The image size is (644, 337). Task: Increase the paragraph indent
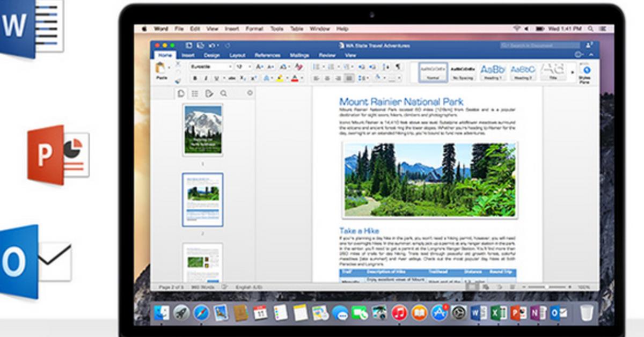point(371,67)
